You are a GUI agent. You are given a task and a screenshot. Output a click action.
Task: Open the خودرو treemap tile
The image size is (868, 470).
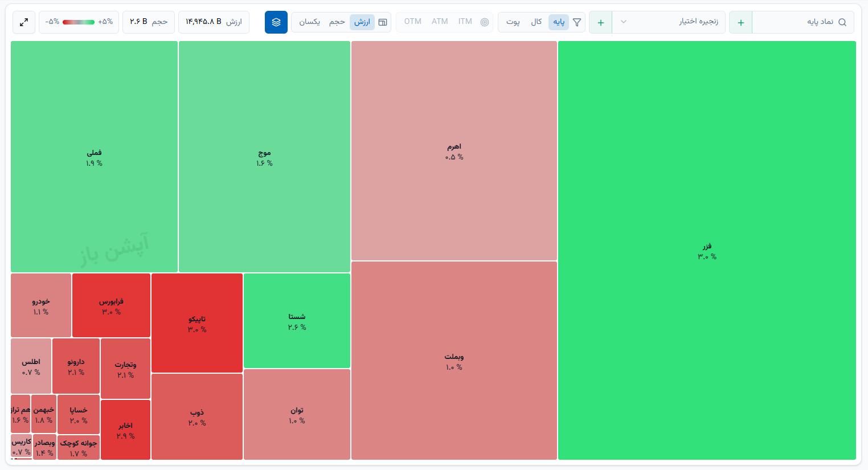point(41,305)
